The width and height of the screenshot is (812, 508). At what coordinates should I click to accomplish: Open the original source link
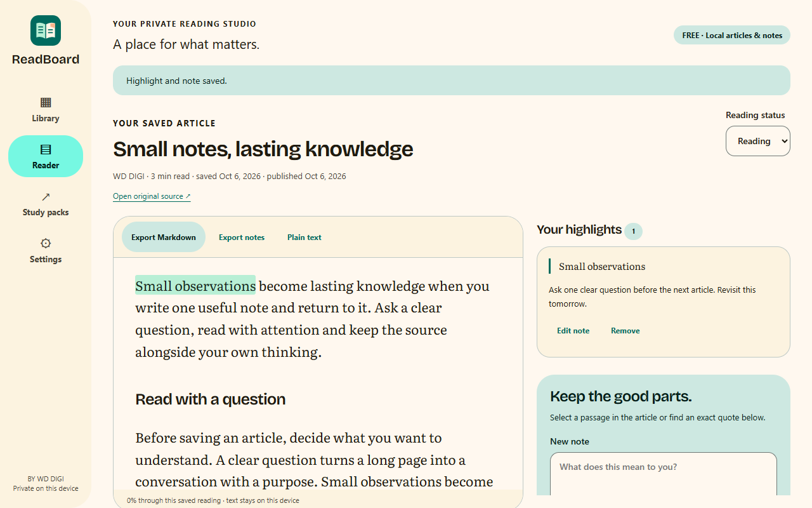(152, 196)
